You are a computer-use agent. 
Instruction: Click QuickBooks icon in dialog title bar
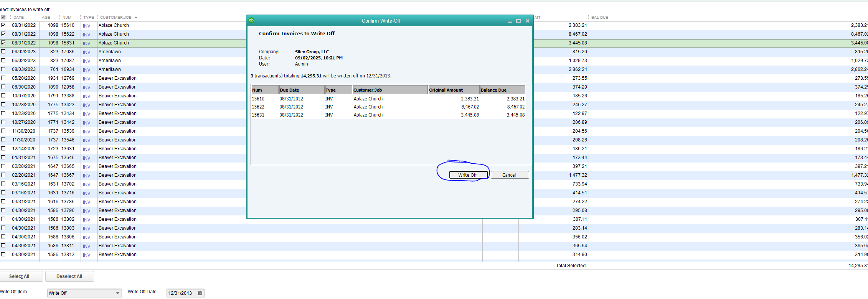pyautogui.click(x=251, y=20)
